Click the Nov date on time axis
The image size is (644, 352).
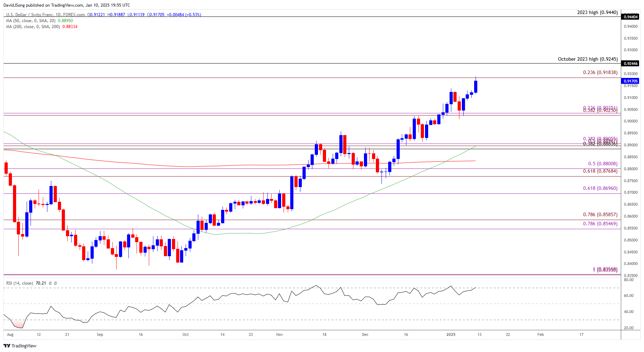pyautogui.click(x=279, y=334)
